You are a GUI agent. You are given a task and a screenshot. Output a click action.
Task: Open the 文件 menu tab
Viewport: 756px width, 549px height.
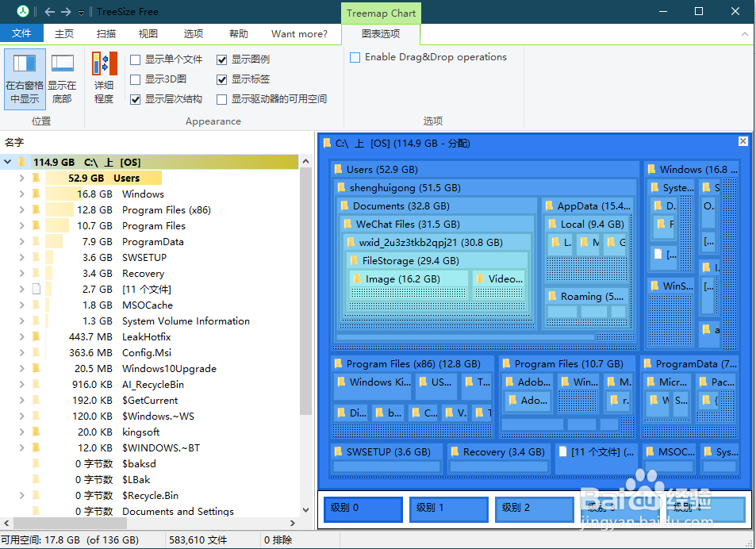pos(21,33)
